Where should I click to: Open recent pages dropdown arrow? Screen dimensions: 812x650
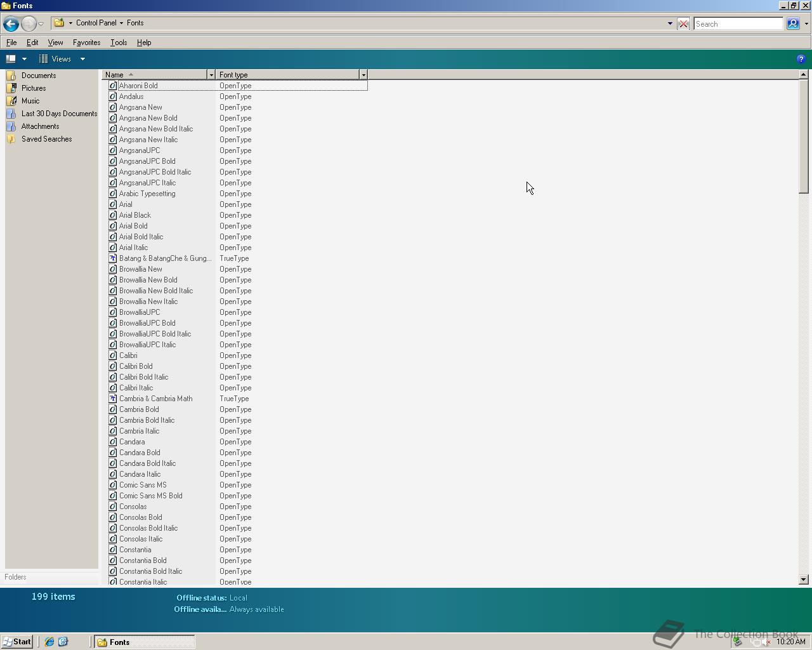click(x=41, y=24)
